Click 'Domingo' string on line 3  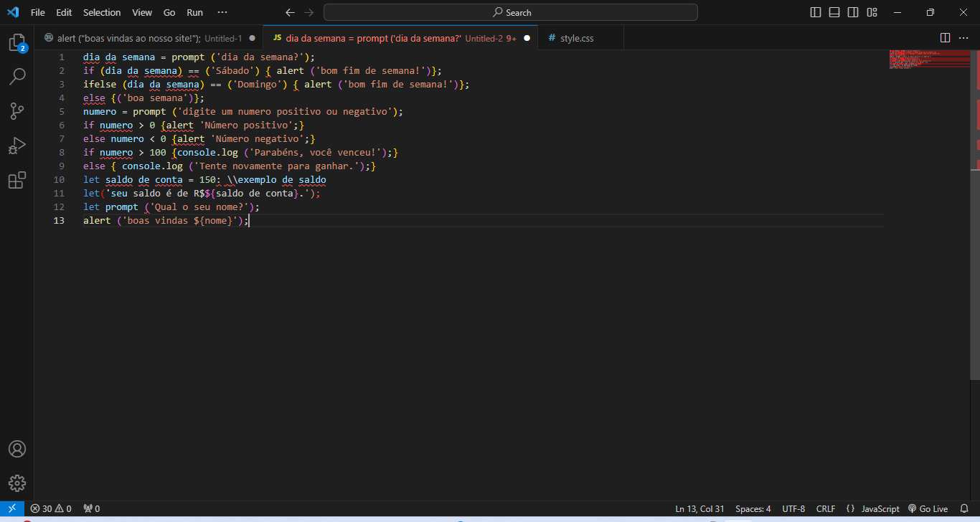(254, 85)
